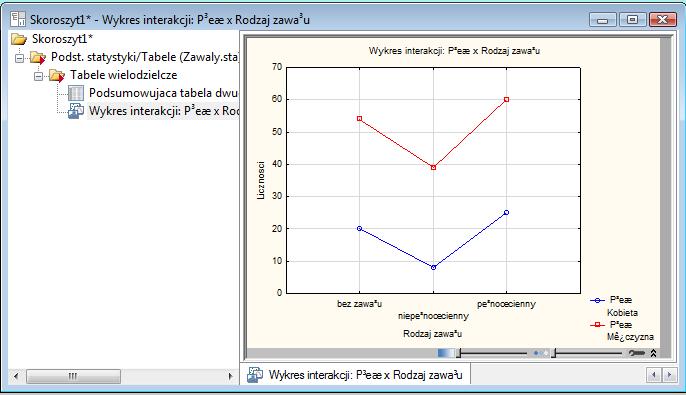Click the blue data point at value 20
The width and height of the screenshot is (686, 395).
[360, 229]
